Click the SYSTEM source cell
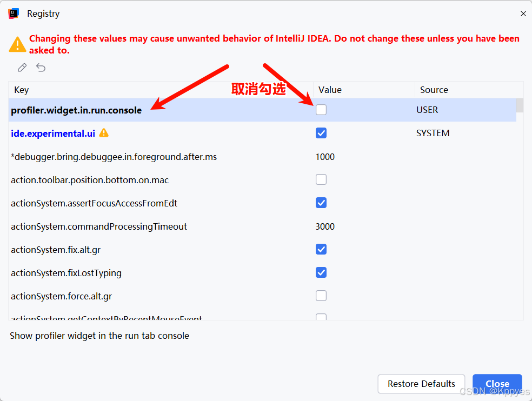 433,133
